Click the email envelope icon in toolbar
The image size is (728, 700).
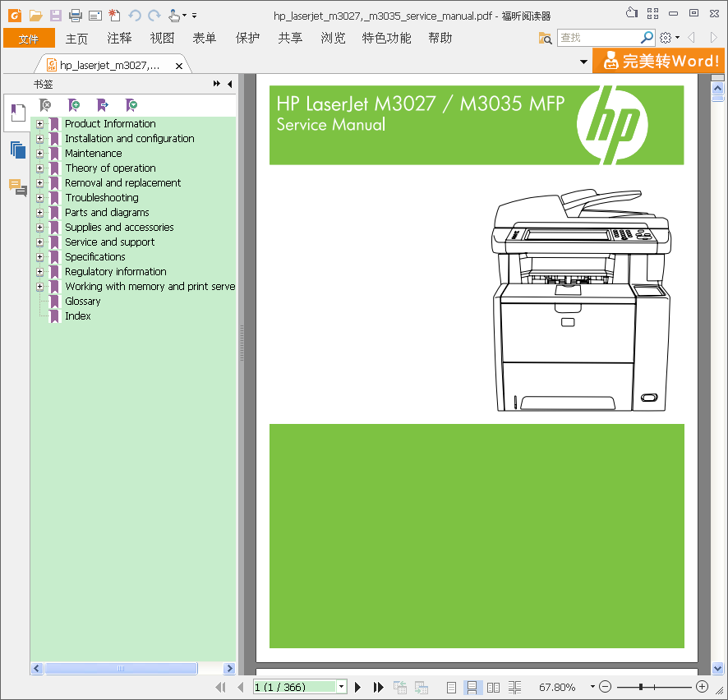95,16
